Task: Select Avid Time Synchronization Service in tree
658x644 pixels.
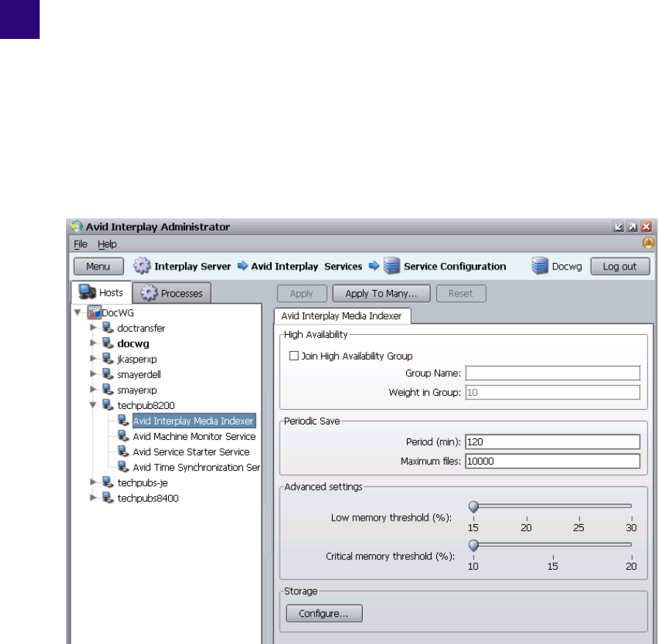Action: (x=196, y=467)
